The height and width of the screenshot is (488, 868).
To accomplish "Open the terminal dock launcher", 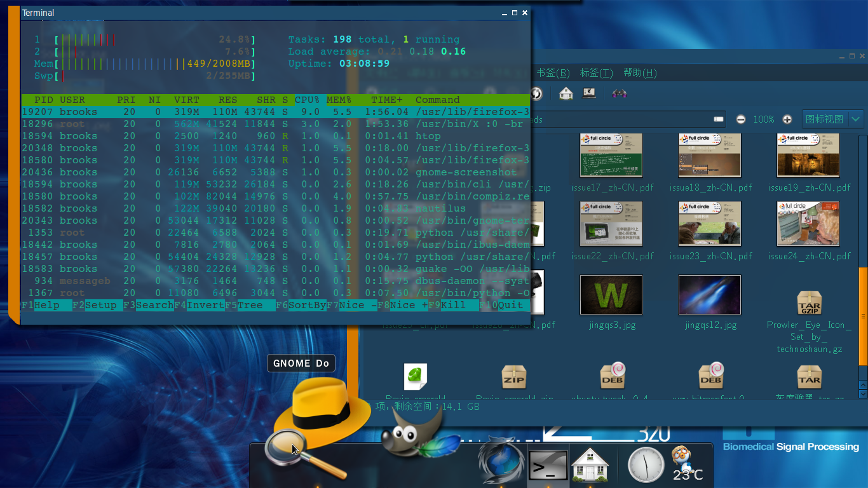I will [x=548, y=465].
